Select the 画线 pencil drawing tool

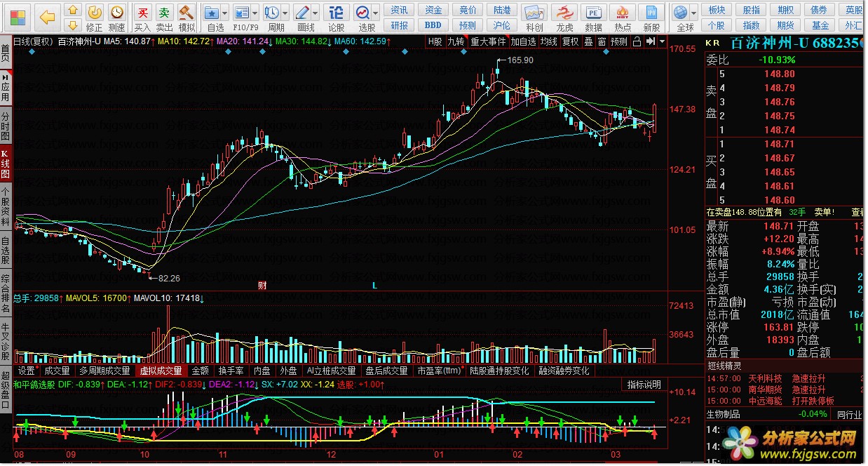(301, 12)
